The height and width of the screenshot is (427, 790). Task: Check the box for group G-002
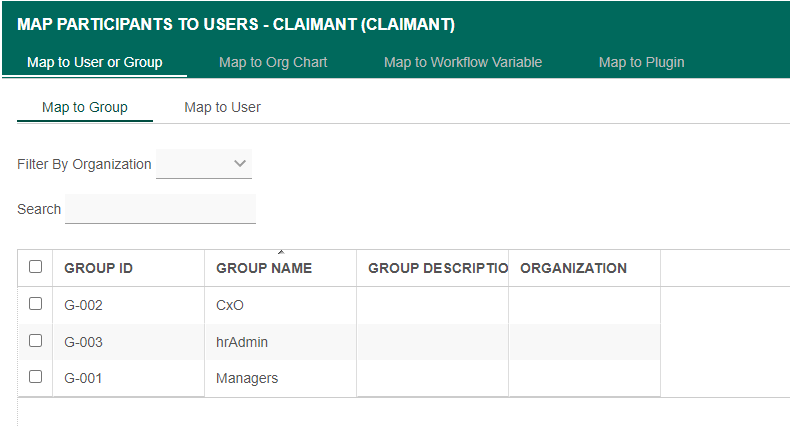(36, 304)
